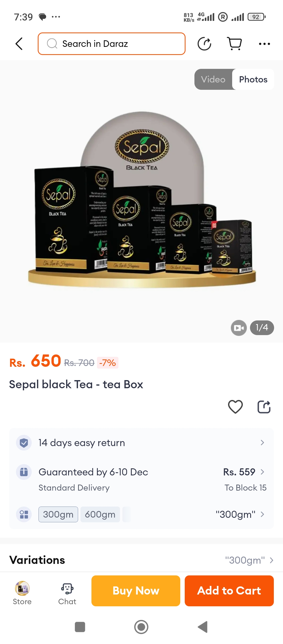Add product to wishlist with heart icon

[x=235, y=407]
